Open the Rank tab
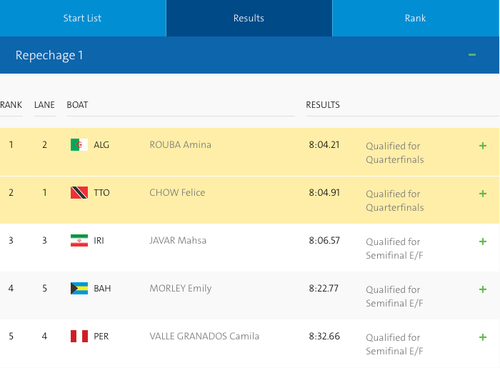 [x=416, y=18]
